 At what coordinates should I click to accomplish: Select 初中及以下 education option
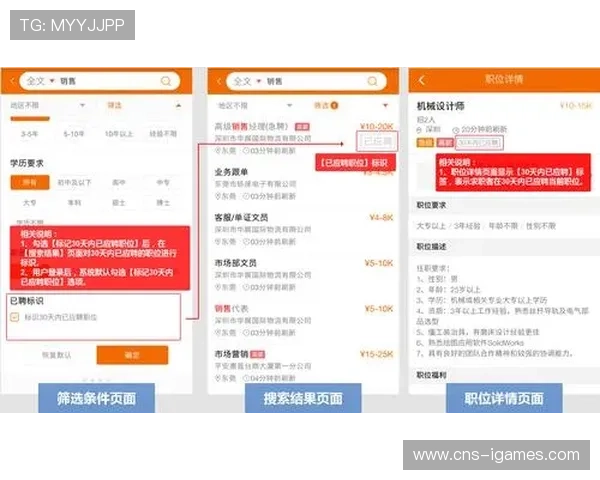pos(74,183)
